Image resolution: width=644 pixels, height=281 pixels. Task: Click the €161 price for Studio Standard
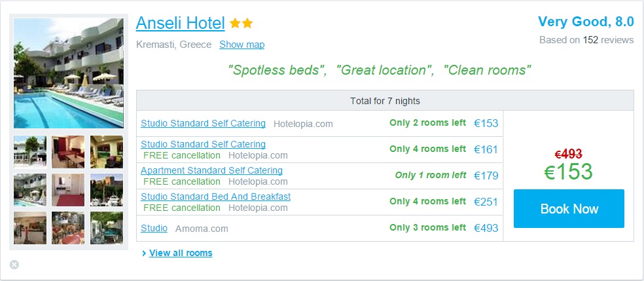click(x=486, y=149)
